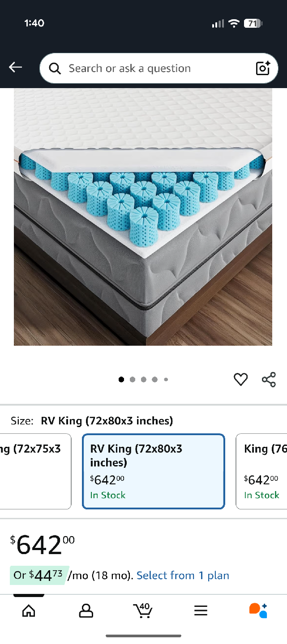
Task: Open the account profile icon
Action: point(86,610)
